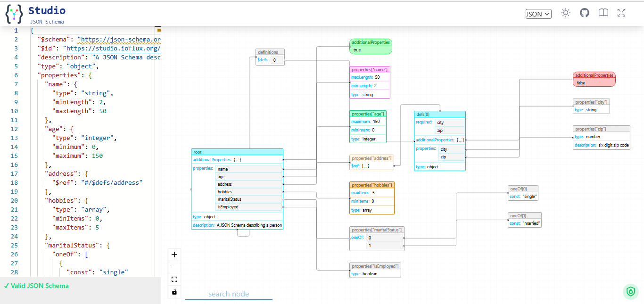Toggle the canvas interactivity lock
644x304 pixels.
(174, 292)
